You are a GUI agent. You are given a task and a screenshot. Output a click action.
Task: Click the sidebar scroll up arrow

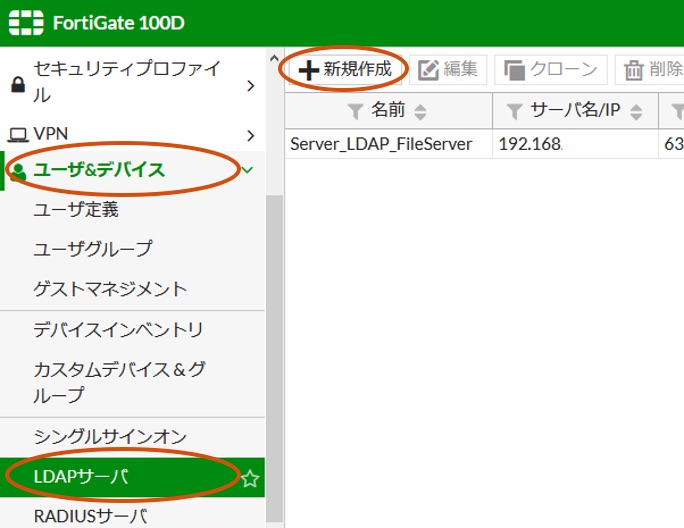pyautogui.click(x=274, y=58)
